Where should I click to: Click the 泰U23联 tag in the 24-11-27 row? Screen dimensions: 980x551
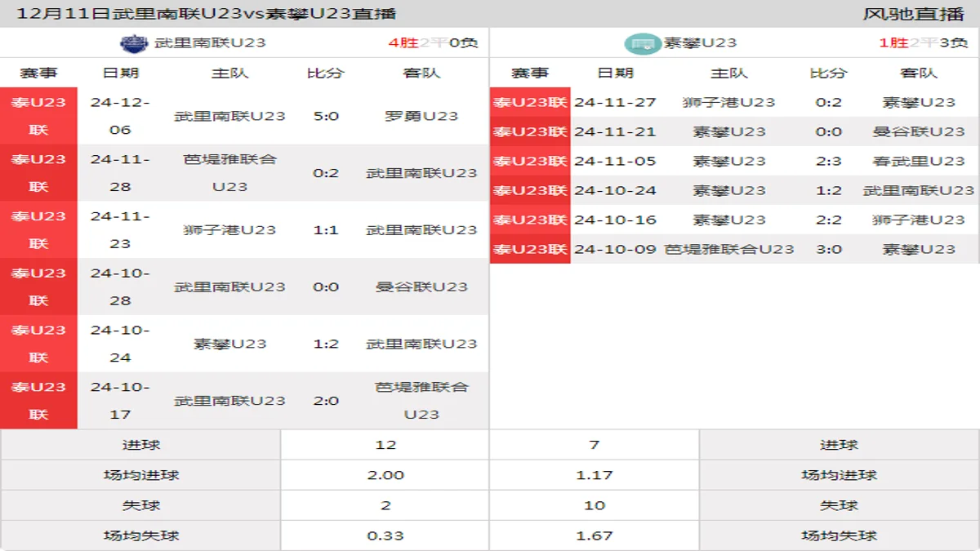(x=530, y=102)
